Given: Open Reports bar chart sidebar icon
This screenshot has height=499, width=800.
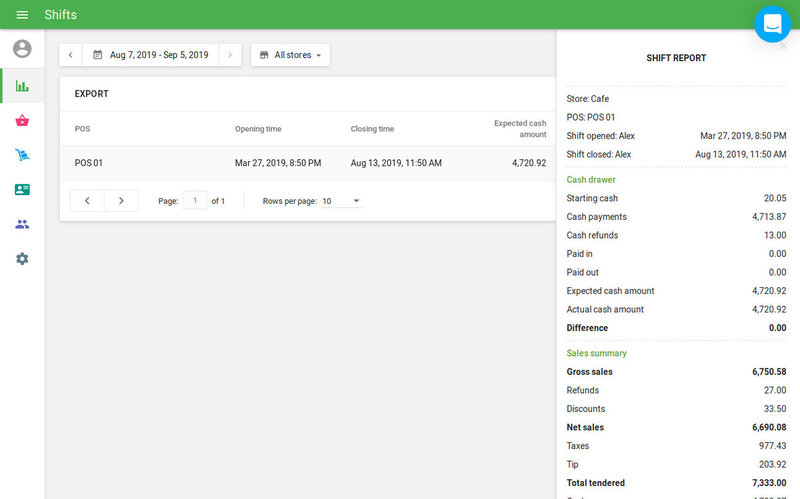Looking at the screenshot, I should (x=22, y=86).
